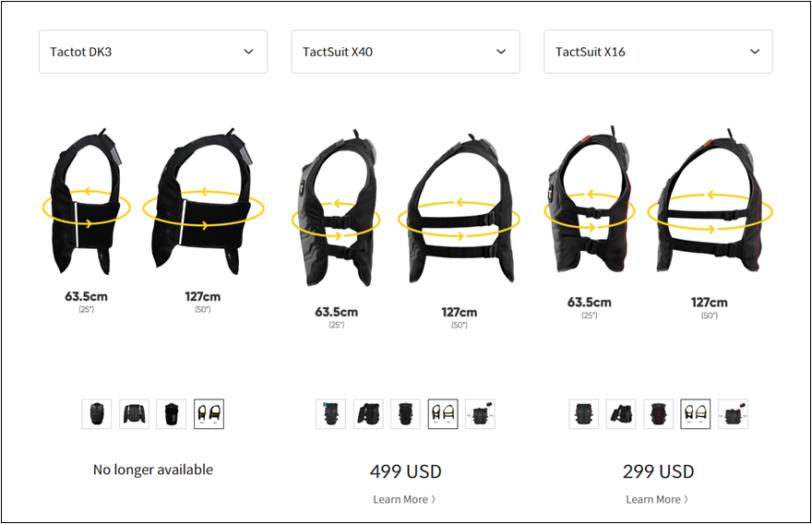The width and height of the screenshot is (812, 524).
Task: Select Tactot DK3 open-vest thumbnail
Action: coord(134,413)
